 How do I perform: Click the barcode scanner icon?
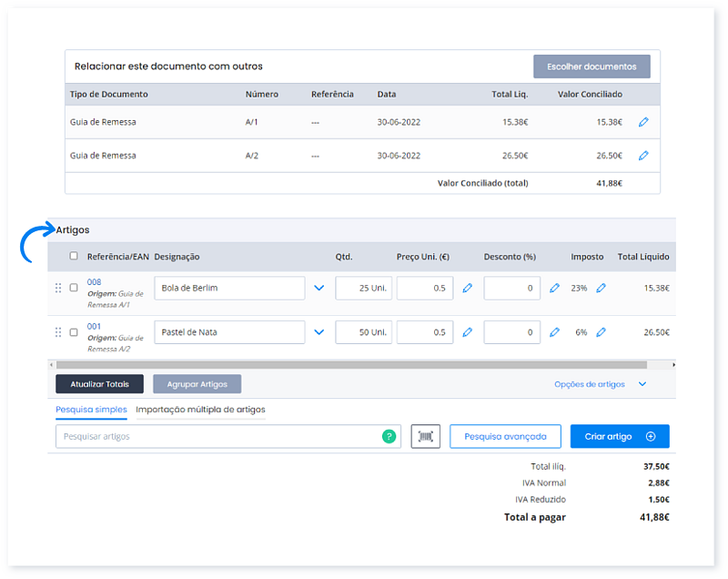click(425, 437)
